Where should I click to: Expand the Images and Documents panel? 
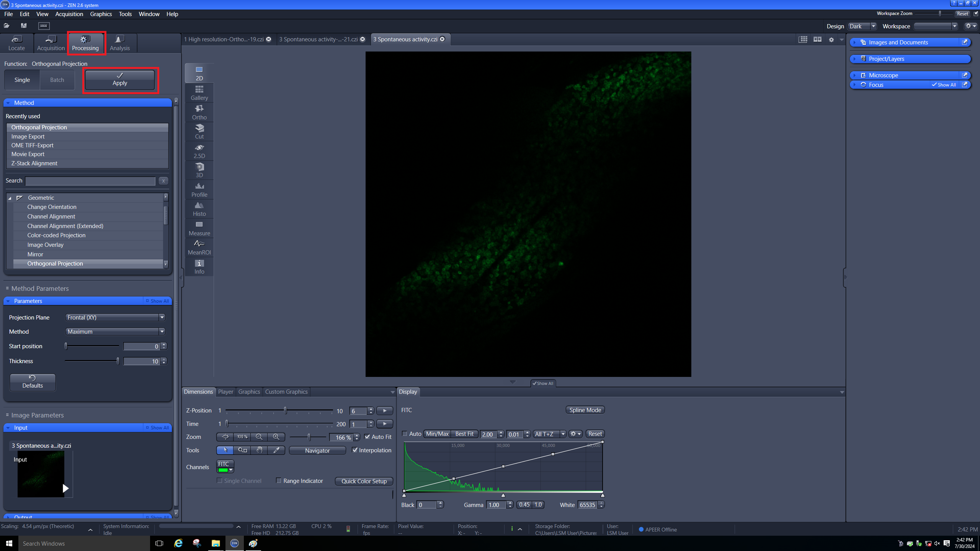pyautogui.click(x=898, y=42)
